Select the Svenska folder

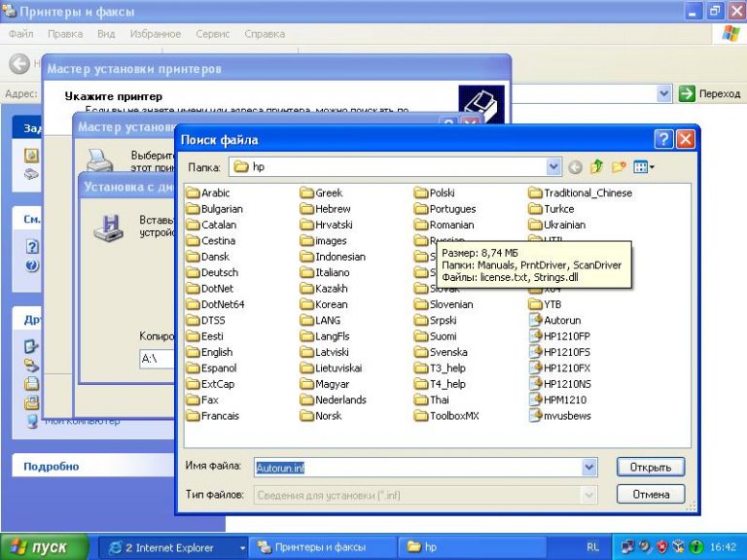pyautogui.click(x=441, y=352)
